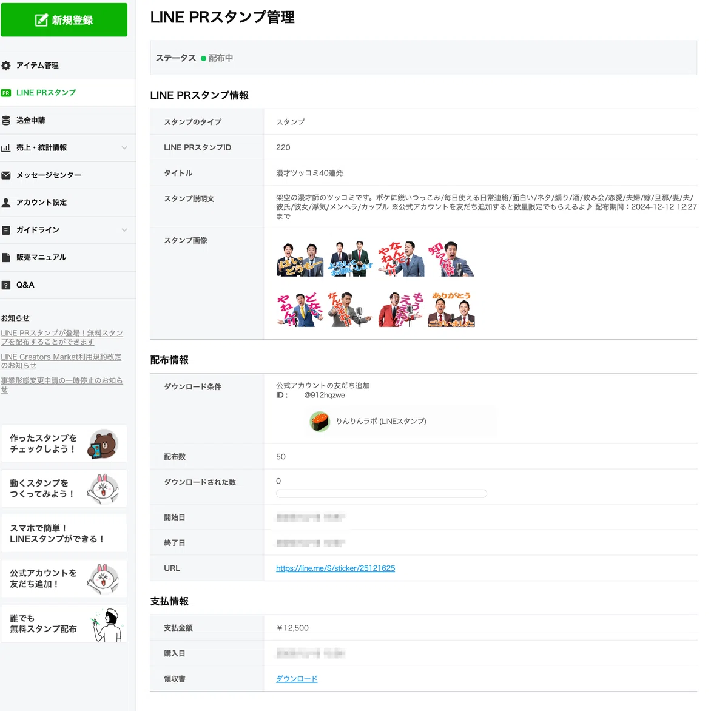728x711 pixels.
Task: Expand the ガイドライン chevron
Action: [x=124, y=230]
